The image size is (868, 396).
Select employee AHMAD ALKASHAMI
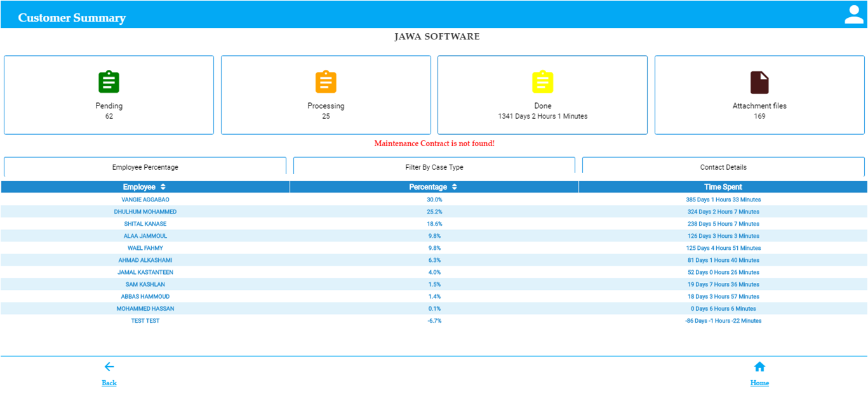point(145,260)
